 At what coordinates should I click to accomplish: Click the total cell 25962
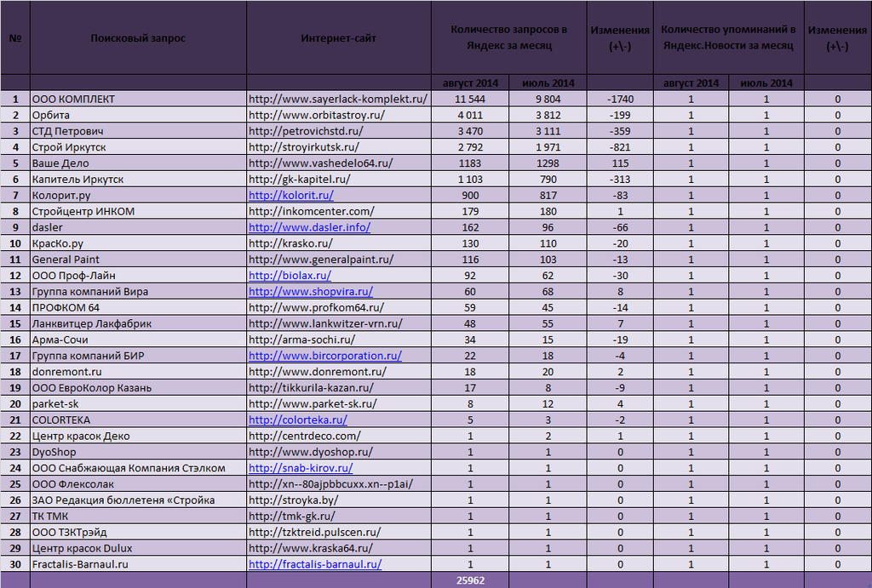pyautogui.click(x=470, y=580)
